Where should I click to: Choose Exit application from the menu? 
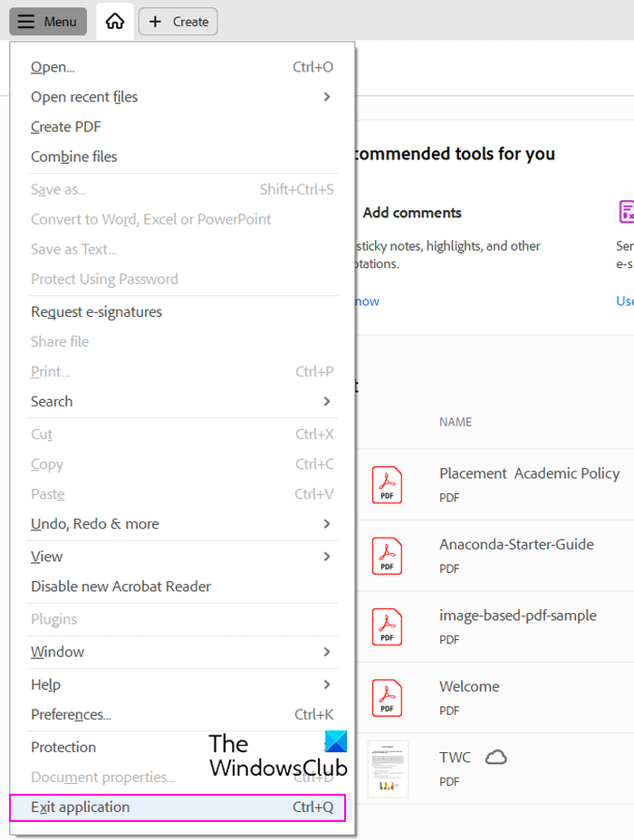[178, 807]
